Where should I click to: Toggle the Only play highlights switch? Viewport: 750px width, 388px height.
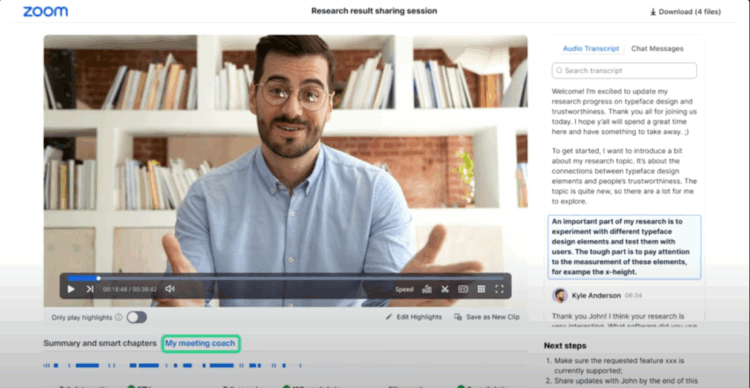(137, 317)
